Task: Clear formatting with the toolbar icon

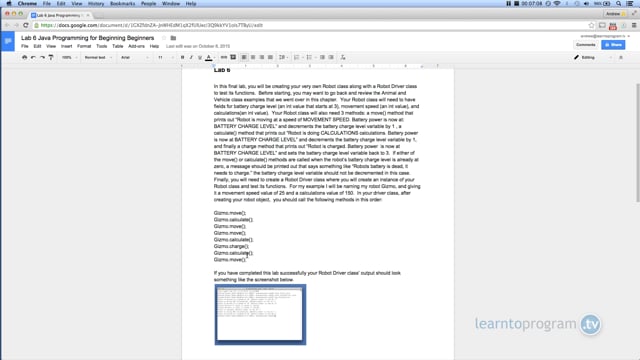Action: click(x=343, y=58)
